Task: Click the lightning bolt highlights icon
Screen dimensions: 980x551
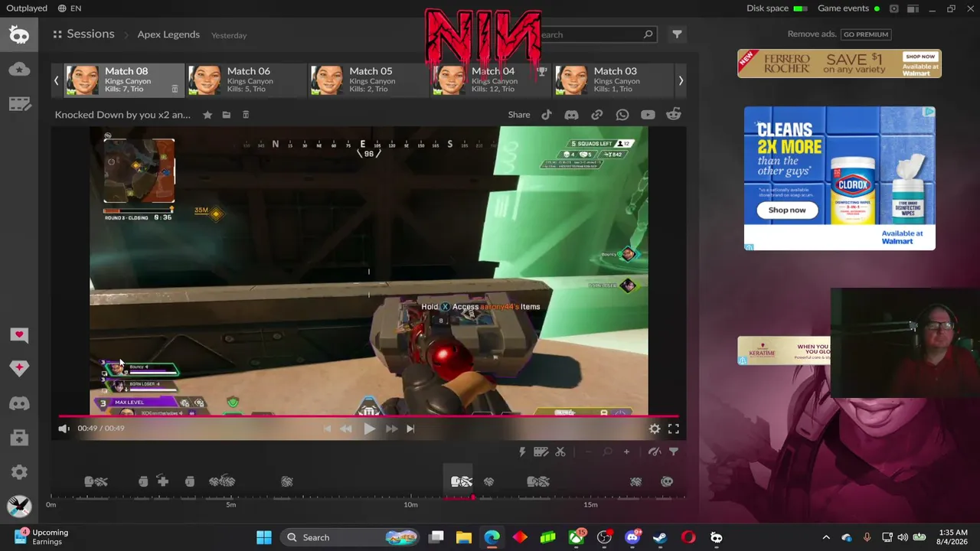Action: 522,452
